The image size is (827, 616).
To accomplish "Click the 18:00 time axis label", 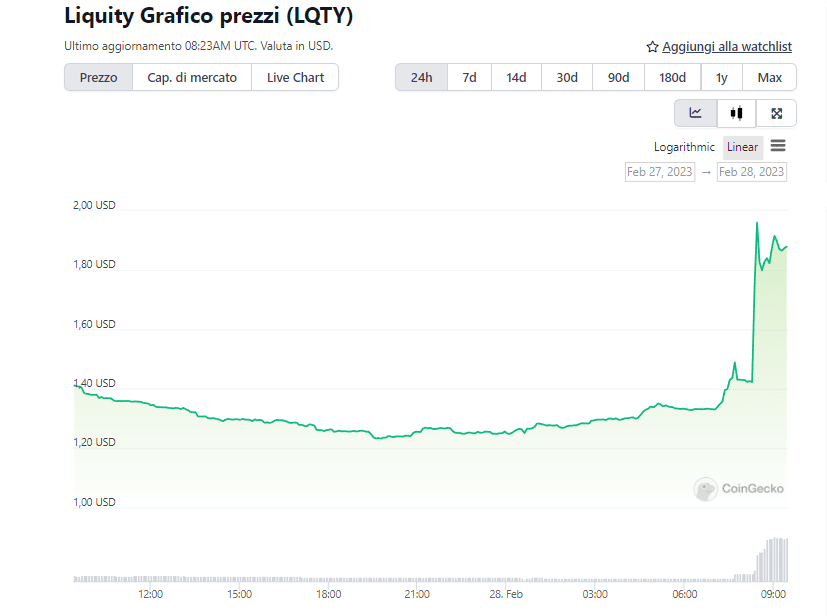I will [329, 594].
